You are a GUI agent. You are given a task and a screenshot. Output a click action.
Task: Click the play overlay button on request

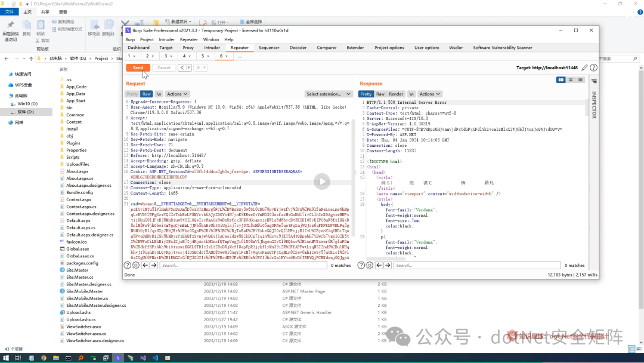click(322, 181)
